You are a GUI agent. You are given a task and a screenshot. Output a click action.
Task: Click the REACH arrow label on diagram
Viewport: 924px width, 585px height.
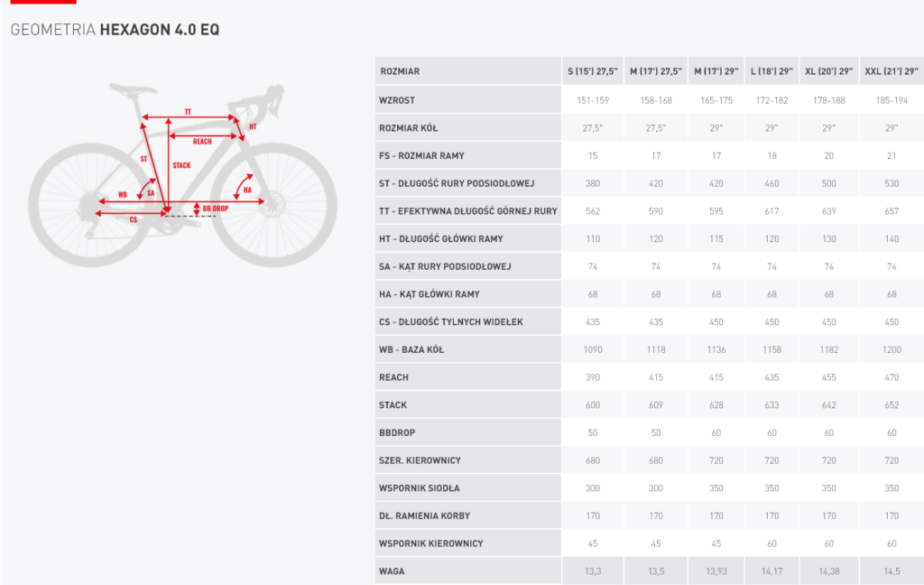[202, 142]
